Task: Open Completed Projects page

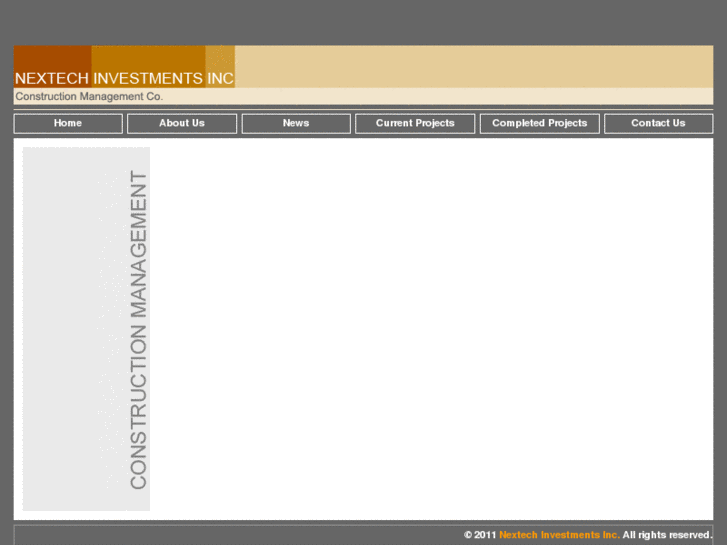Action: (540, 123)
